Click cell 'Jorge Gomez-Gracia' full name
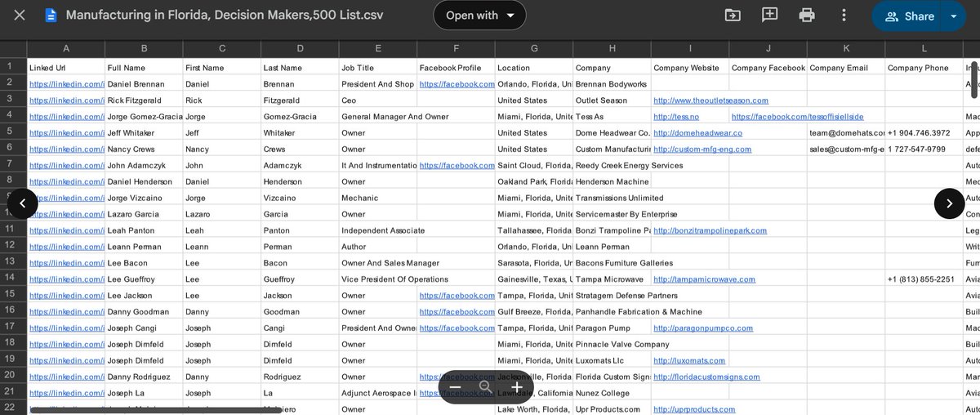980x415 pixels. [x=145, y=117]
